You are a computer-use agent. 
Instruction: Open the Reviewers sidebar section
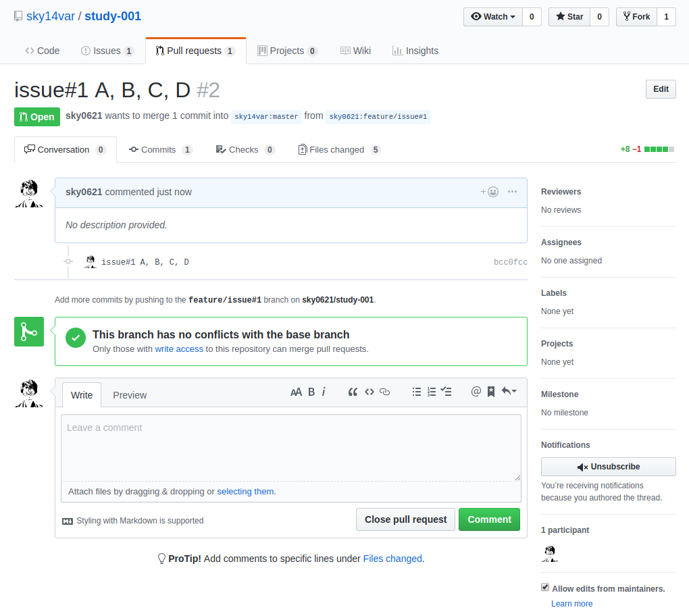(561, 192)
